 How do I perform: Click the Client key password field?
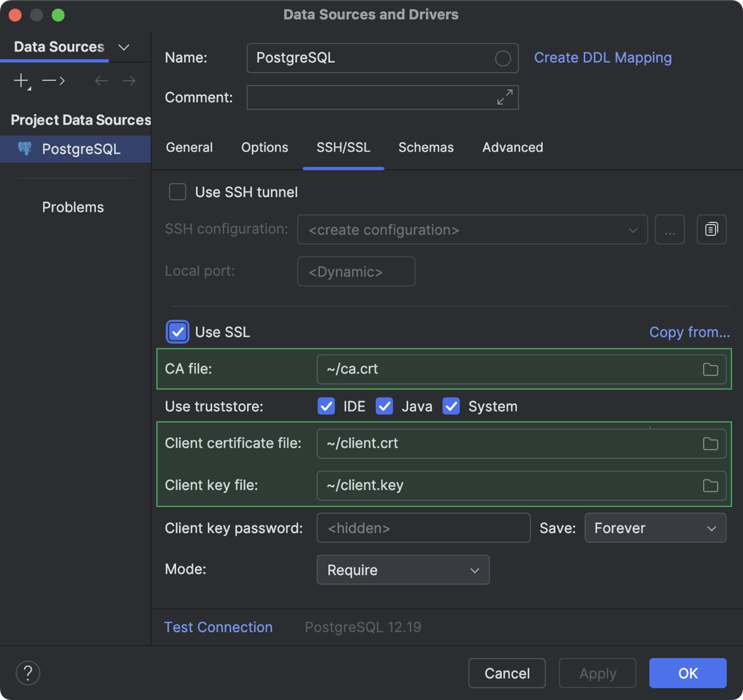pyautogui.click(x=423, y=528)
